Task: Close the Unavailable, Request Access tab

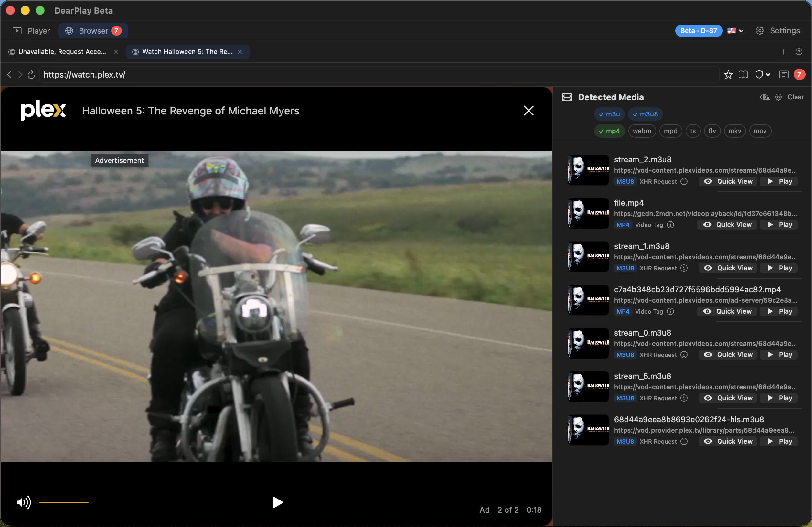Action: [116, 52]
